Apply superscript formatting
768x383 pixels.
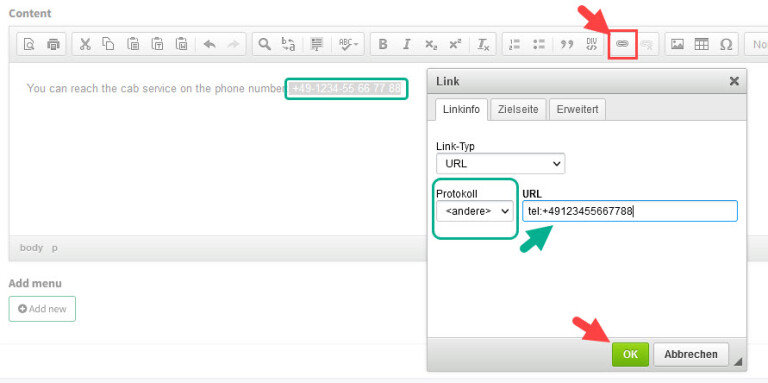click(x=456, y=45)
